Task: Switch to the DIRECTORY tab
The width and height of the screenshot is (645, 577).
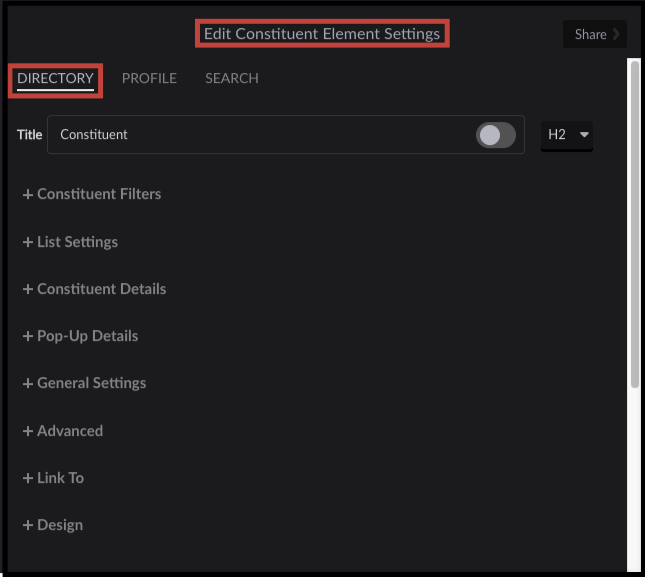Action: 55,78
